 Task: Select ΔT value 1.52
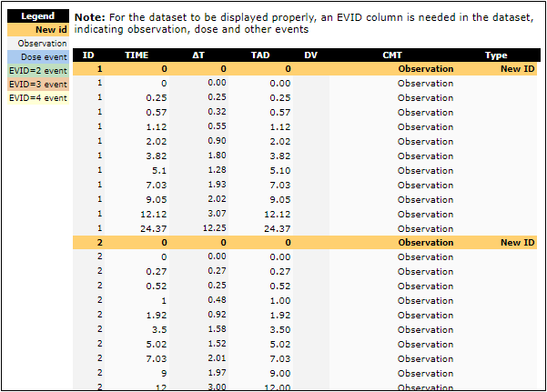pos(217,344)
